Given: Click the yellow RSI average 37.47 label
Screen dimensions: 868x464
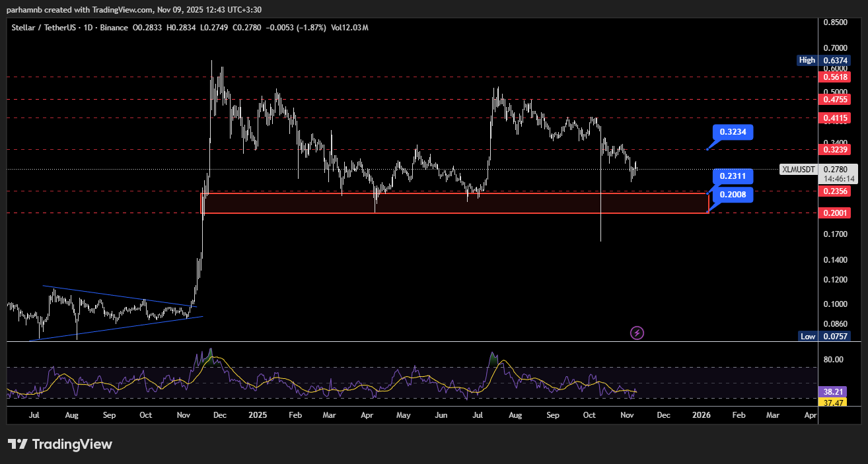Looking at the screenshot, I should click(x=829, y=402).
